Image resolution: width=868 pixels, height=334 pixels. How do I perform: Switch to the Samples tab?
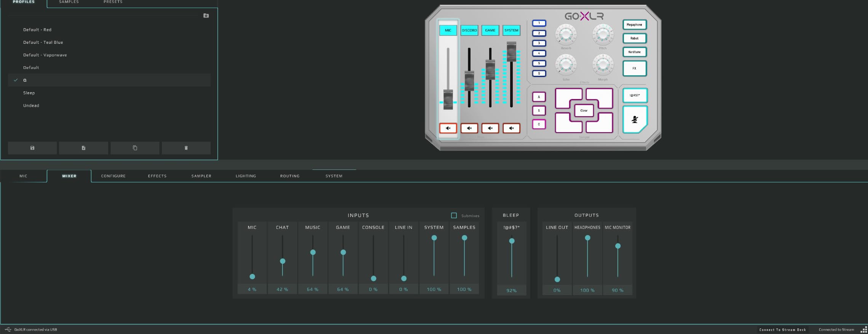69,2
